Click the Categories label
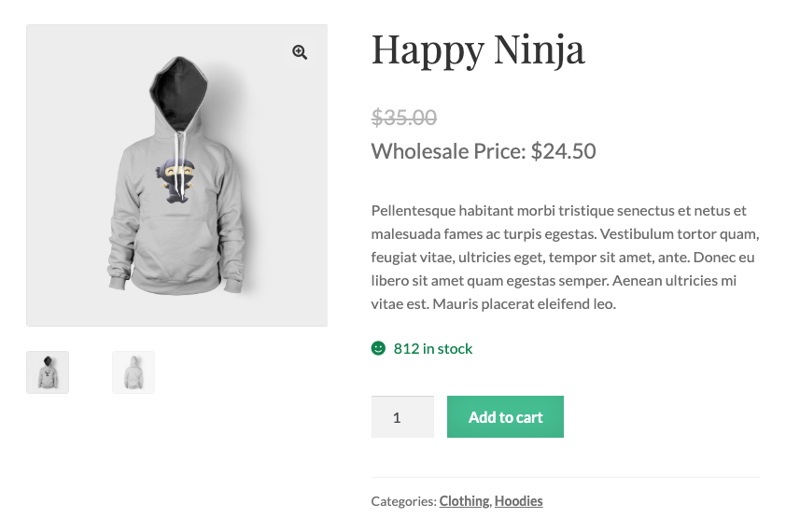Viewport: 786px width, 532px height. [403, 501]
